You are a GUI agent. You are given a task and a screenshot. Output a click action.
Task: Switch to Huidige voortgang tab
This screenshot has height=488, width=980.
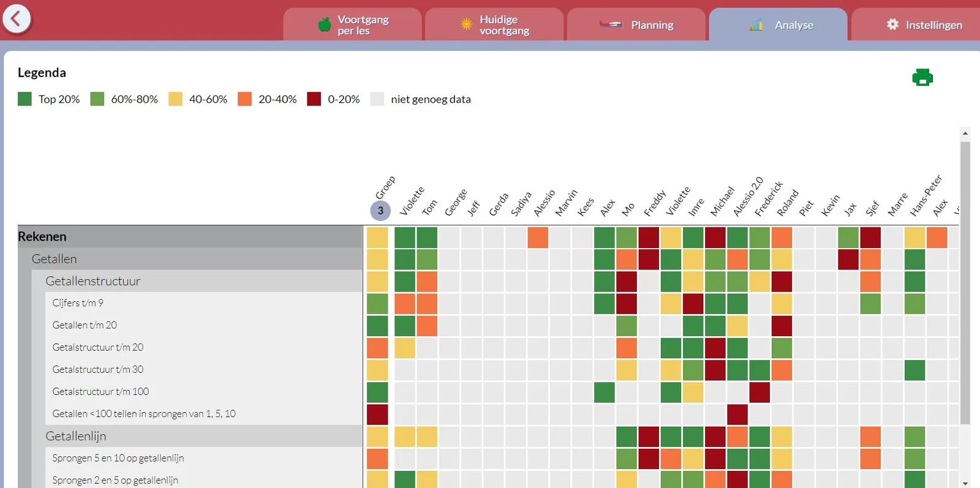pos(494,24)
